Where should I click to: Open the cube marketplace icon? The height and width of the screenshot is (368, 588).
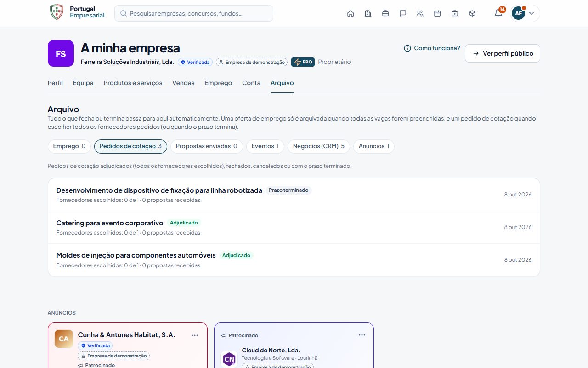[472, 13]
